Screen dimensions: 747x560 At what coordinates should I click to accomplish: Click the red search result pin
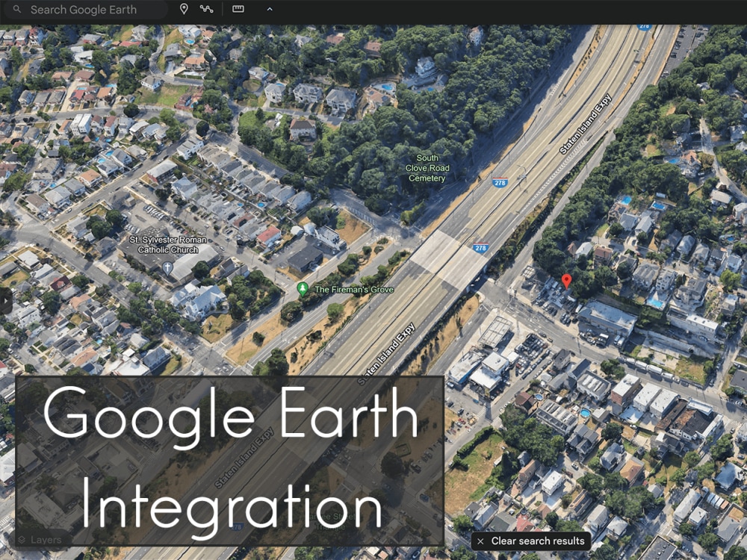pyautogui.click(x=566, y=281)
